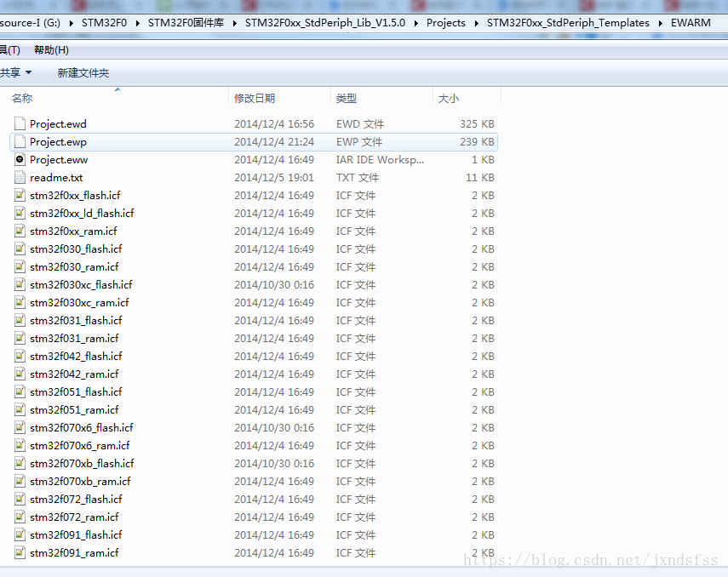Click the stm32f091_flash.icf file icon
The height and width of the screenshot is (577, 728).
point(20,534)
